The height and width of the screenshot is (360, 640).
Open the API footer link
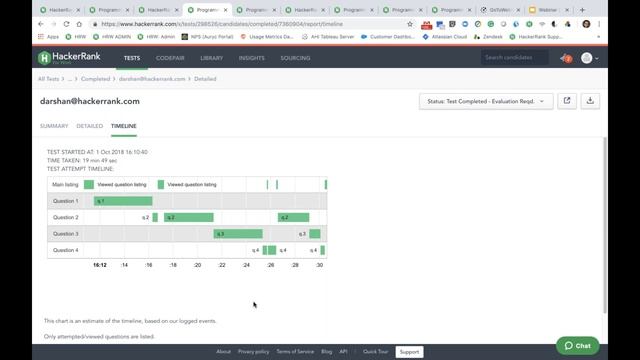(343, 351)
